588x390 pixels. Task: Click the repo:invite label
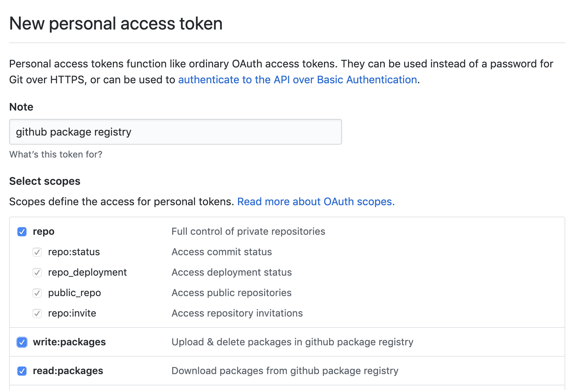pos(72,313)
